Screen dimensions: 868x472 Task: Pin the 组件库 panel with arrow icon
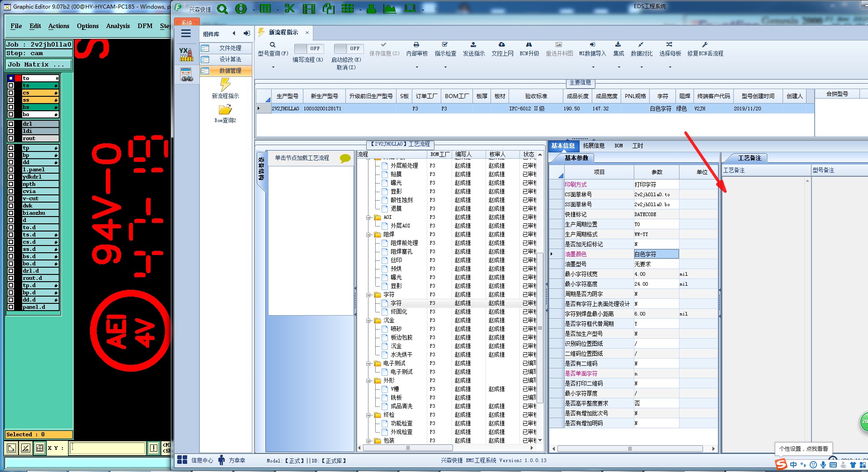246,33
